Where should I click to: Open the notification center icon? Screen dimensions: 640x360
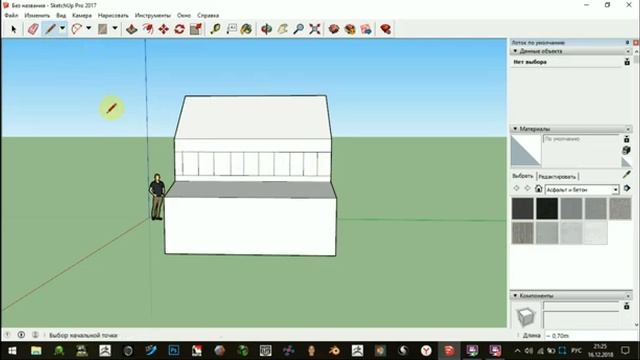point(625,350)
